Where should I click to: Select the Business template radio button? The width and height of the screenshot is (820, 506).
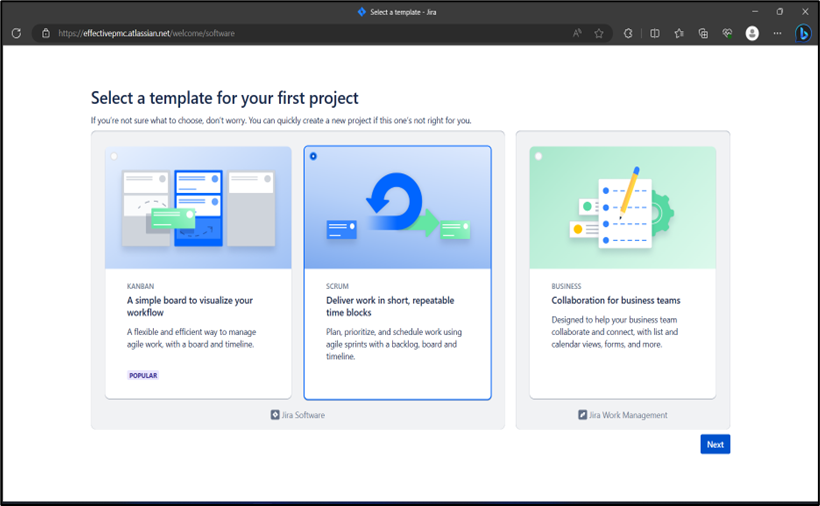pyautogui.click(x=539, y=156)
